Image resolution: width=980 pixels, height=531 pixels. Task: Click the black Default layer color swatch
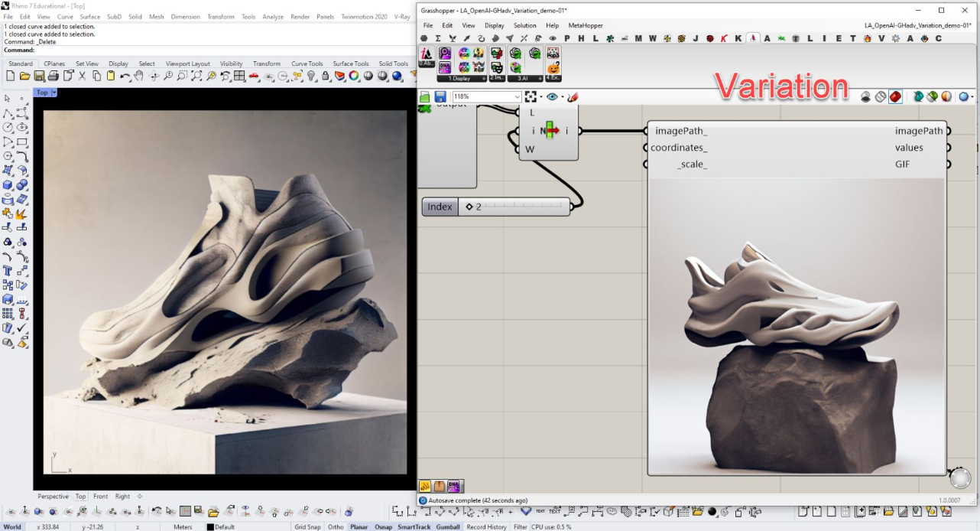[210, 527]
